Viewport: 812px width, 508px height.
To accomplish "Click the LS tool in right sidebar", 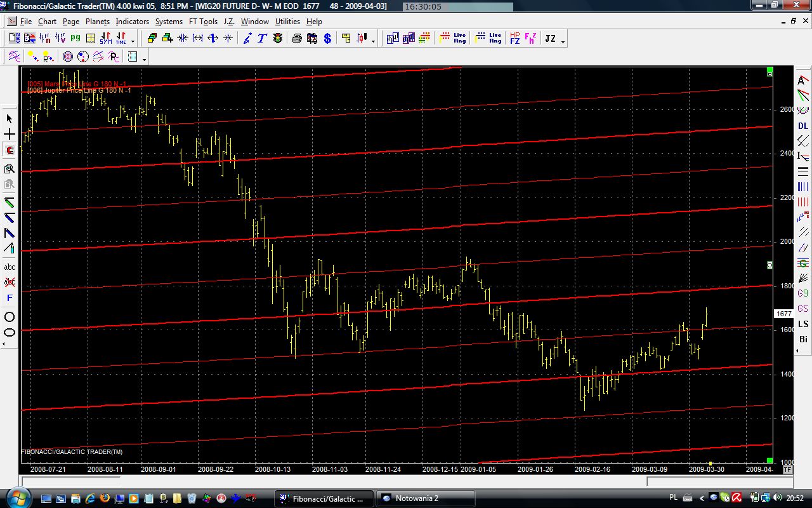I will click(803, 324).
